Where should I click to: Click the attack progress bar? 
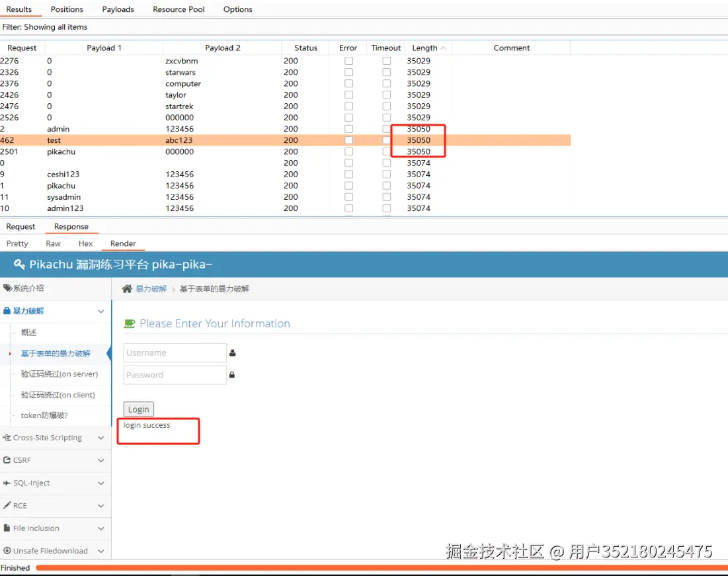tap(382, 567)
